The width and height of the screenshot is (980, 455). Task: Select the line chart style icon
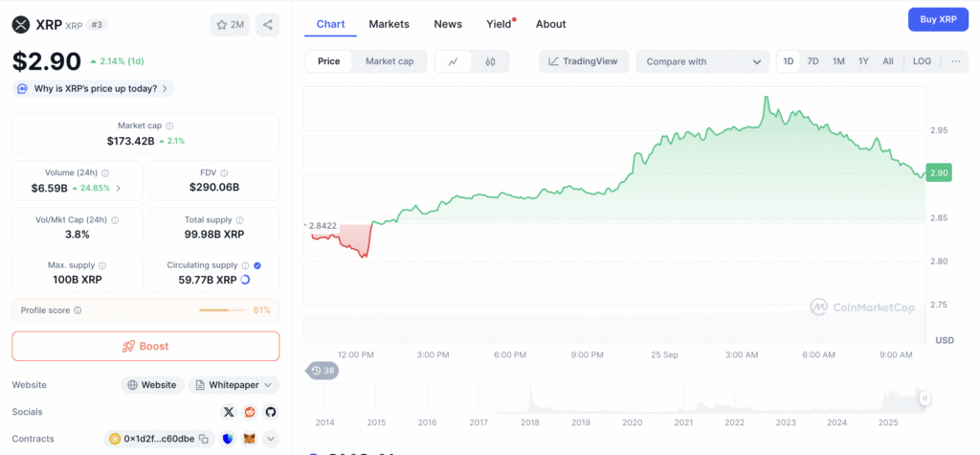pyautogui.click(x=453, y=61)
